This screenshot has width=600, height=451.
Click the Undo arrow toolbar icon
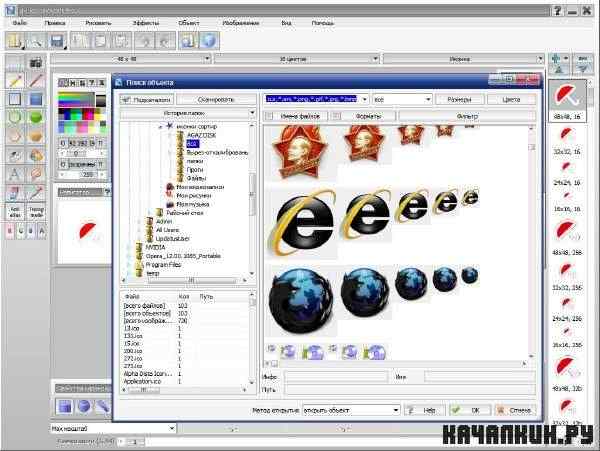click(145, 41)
